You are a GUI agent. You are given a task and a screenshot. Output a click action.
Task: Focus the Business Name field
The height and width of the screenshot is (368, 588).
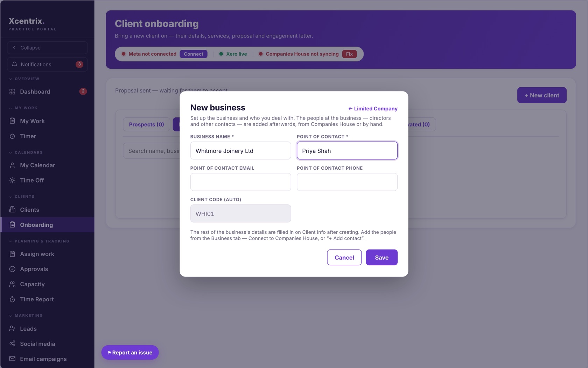tap(240, 151)
